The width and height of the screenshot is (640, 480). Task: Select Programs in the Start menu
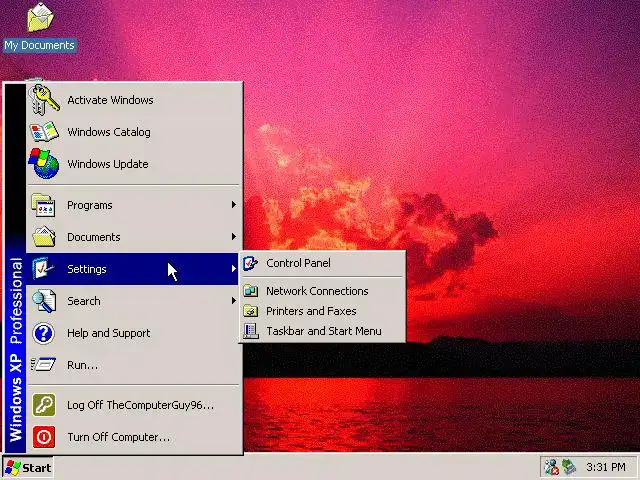tap(134, 205)
